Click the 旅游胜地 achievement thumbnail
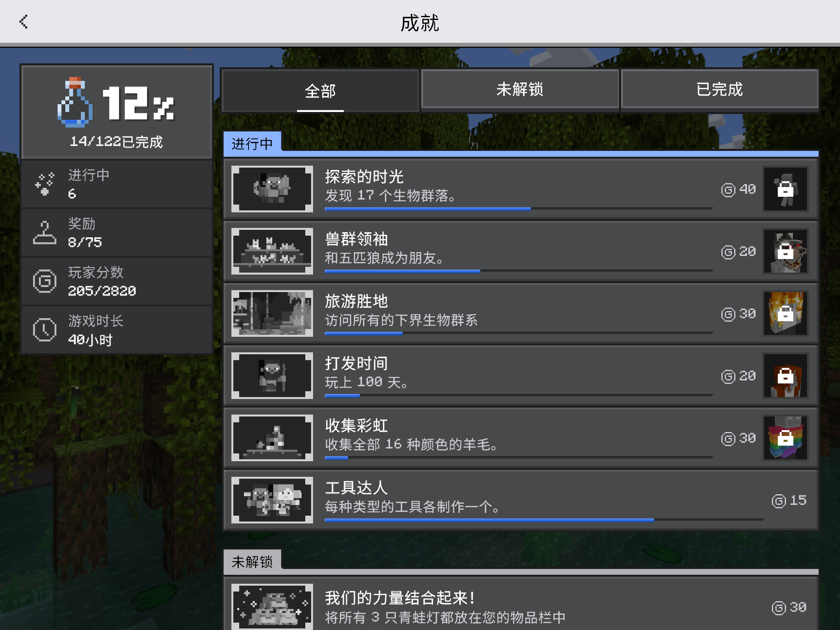The image size is (840, 630). pyautogui.click(x=272, y=313)
